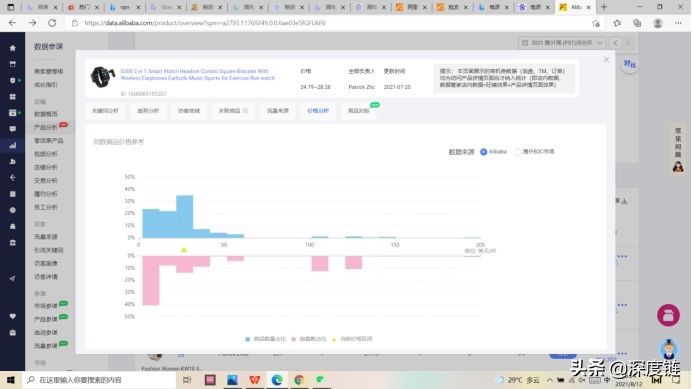The height and width of the screenshot is (389, 692).
Task: Open the smart watch product title link
Action: (x=198, y=75)
